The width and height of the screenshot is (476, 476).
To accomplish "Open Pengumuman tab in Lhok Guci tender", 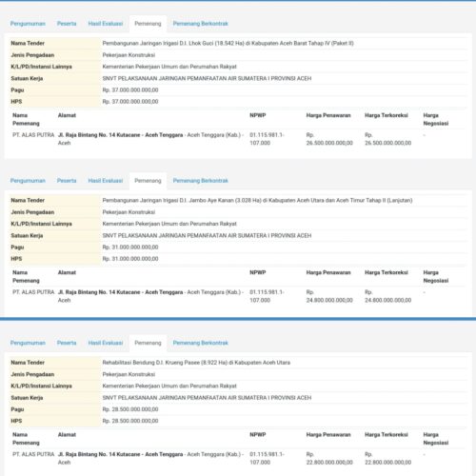I will click(x=28, y=24).
